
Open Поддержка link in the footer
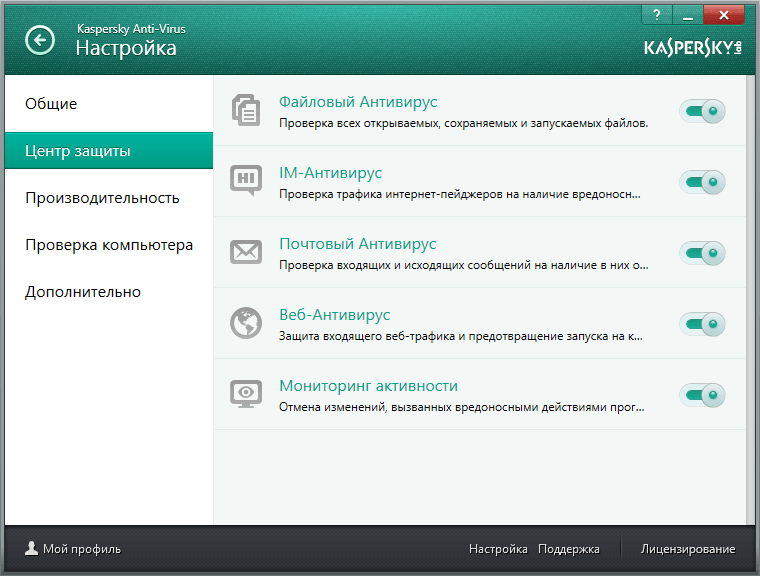[x=569, y=549]
